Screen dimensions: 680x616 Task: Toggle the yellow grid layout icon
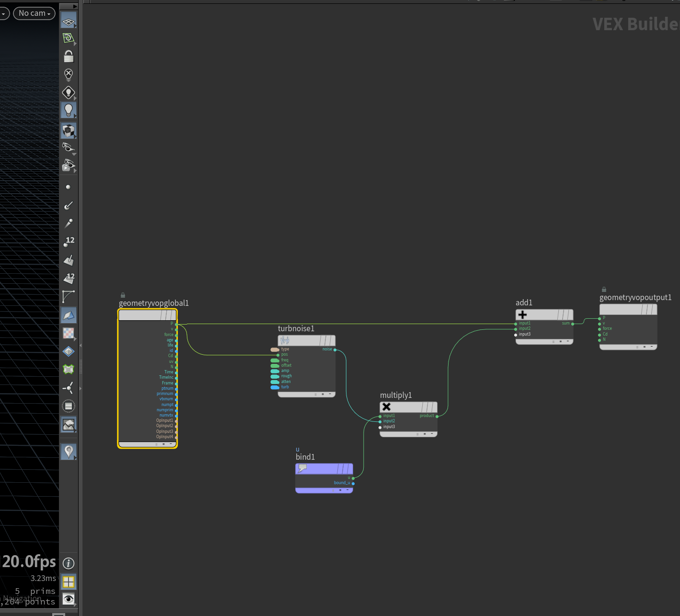(69, 581)
